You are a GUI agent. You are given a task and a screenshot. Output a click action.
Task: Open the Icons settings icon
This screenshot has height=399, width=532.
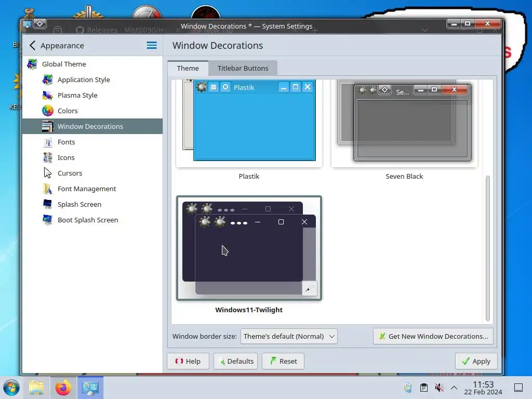pos(47,158)
